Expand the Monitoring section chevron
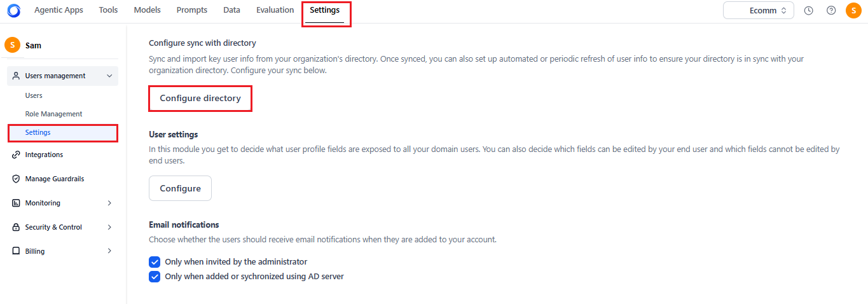 [x=109, y=203]
